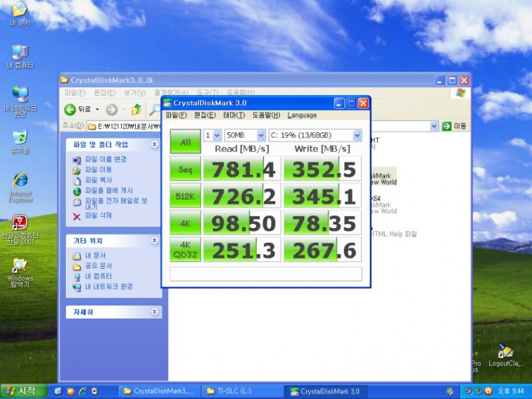The width and height of the screenshot is (532, 399).
Task: Run all benchmarks with the All button
Action: [185, 141]
